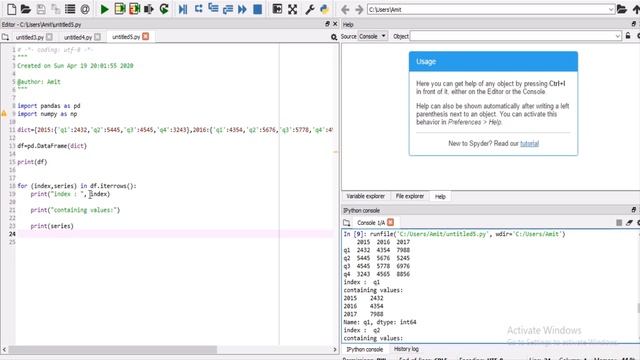This screenshot has width=640, height=360.
Task: Close the untitled4.py tab
Action: coord(97,37)
